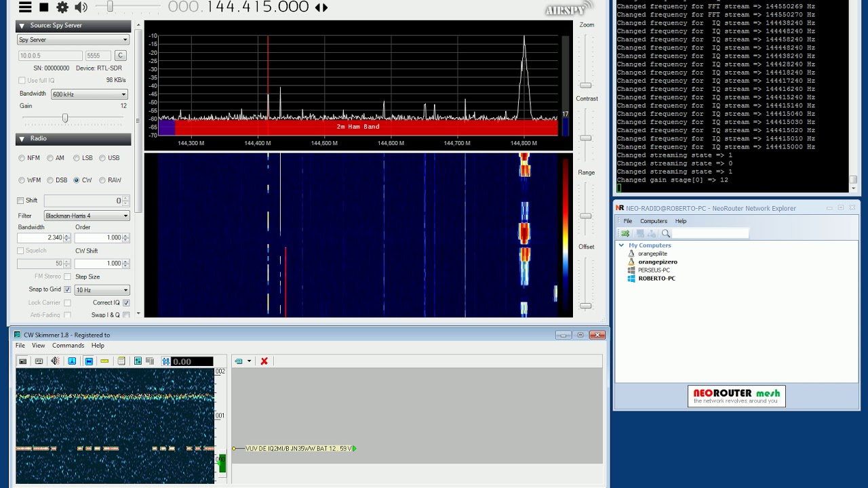Open CW Skimmer View menu
Screen dimensions: 868x488
click(x=39, y=346)
